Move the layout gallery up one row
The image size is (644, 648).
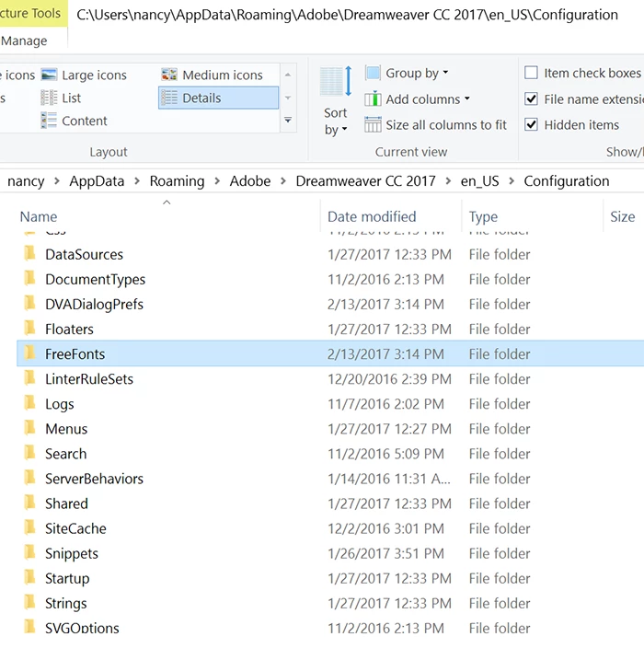288,75
